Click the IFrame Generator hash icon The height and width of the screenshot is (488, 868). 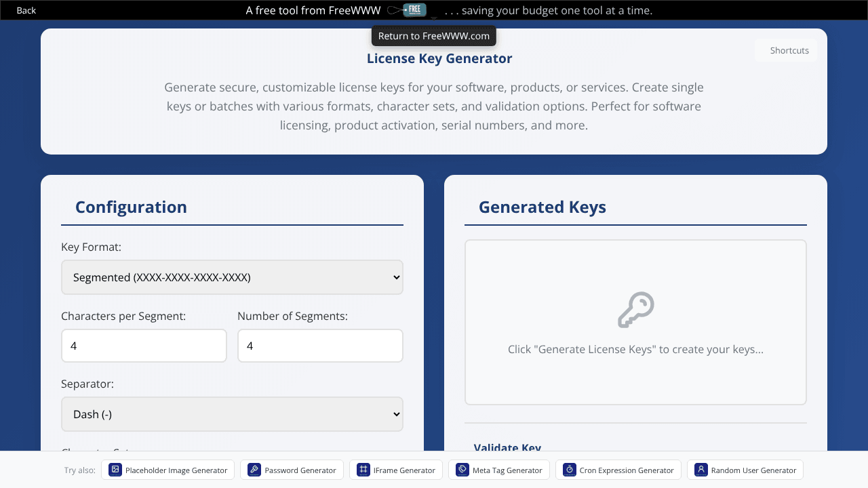pos(363,470)
